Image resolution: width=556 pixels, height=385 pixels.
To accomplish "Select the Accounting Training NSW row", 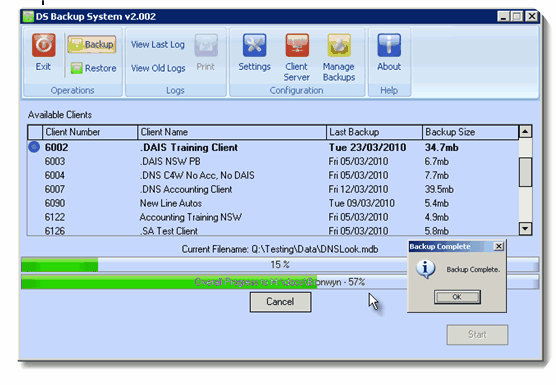I will point(273,217).
